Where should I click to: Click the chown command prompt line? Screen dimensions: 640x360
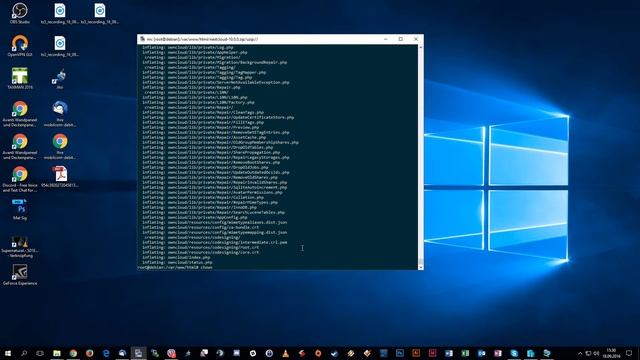coord(175,267)
